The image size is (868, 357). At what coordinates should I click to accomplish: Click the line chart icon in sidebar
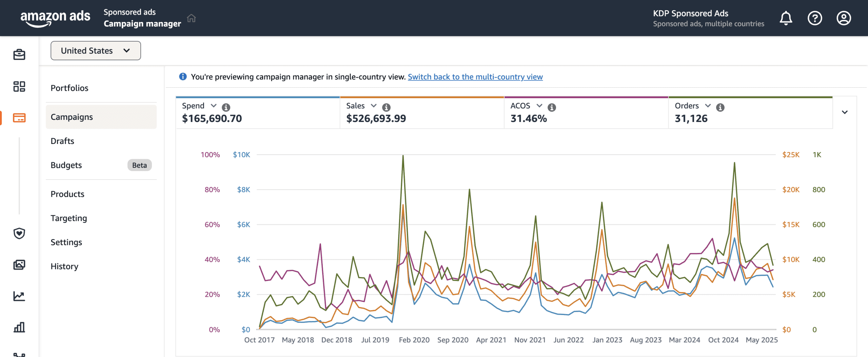[x=19, y=296]
